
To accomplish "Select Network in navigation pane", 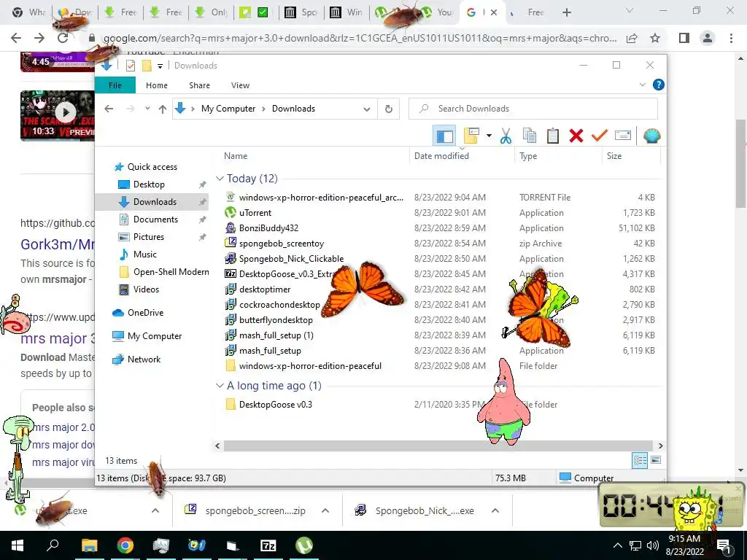I will click(x=136, y=359).
